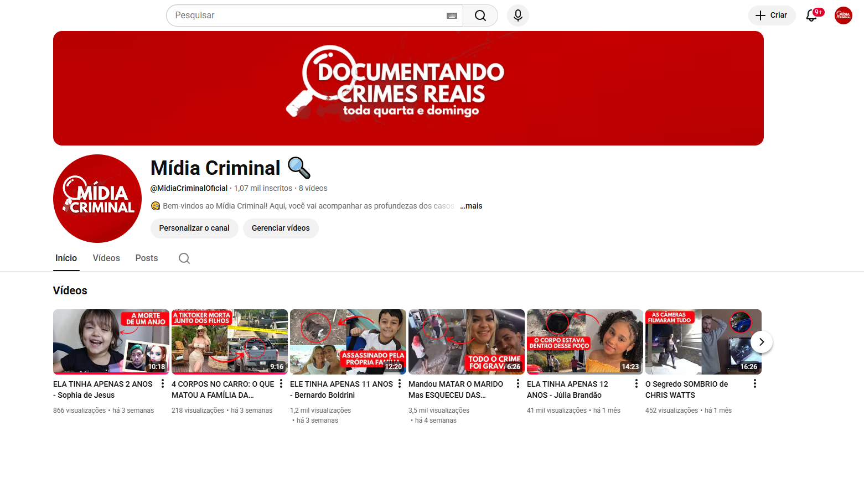Viewport: 864px width, 504px height.
Task: Open video title O Segredo SOMBRIO de CHRIS WATTS
Action: click(x=687, y=389)
